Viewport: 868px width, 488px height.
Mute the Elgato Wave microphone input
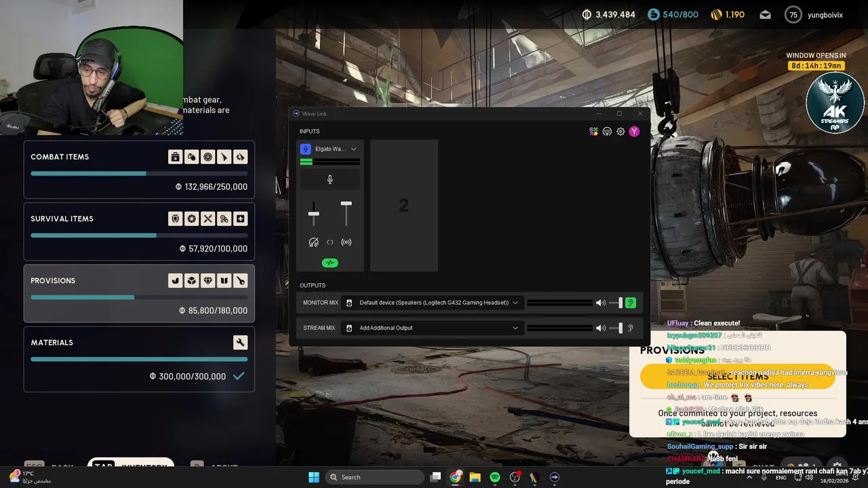330,180
